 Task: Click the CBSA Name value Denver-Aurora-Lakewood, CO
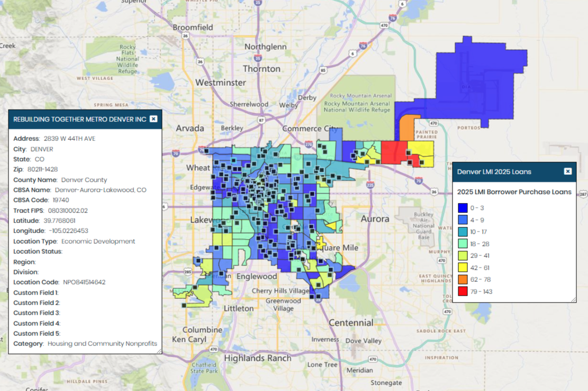click(101, 190)
